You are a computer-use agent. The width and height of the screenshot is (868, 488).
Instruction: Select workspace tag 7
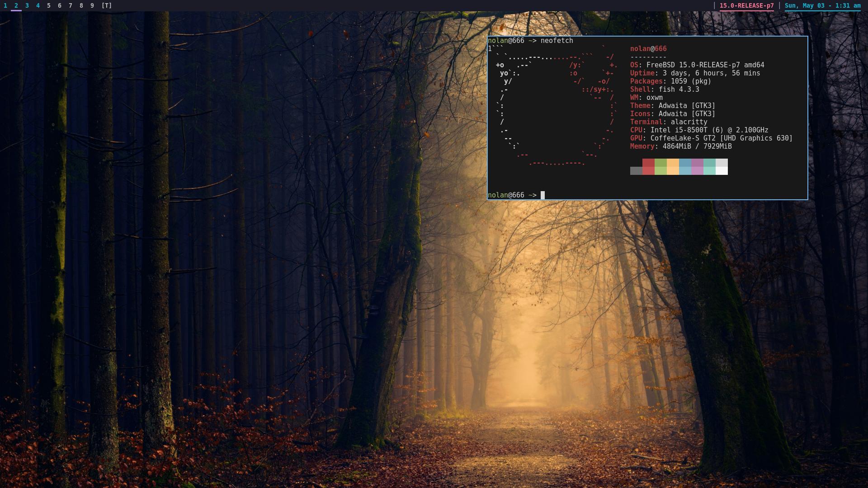(x=71, y=5)
